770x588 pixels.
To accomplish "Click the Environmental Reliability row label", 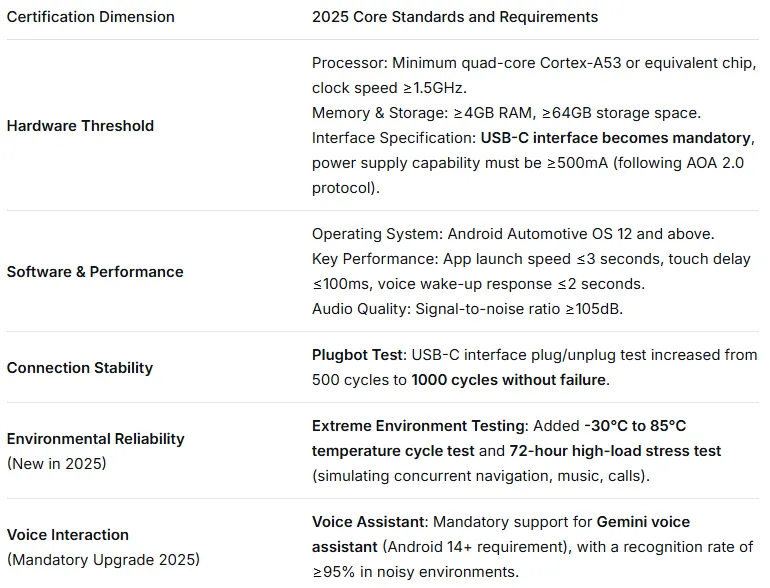I will (95, 439).
